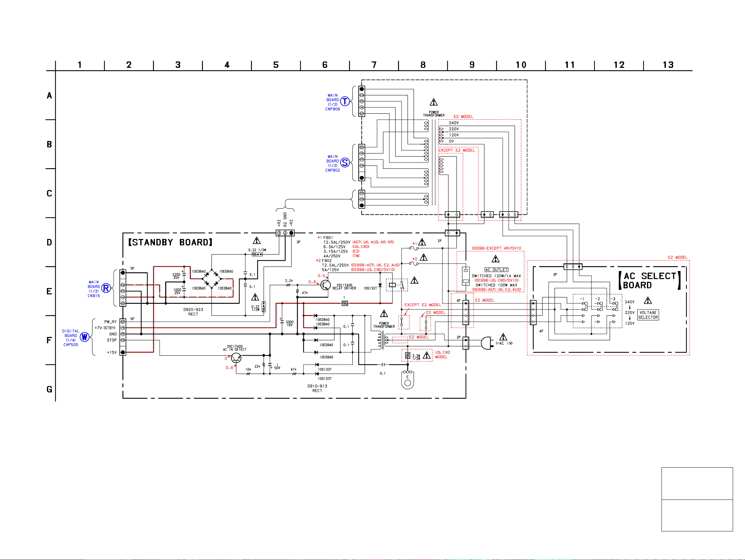This screenshot has height=560, width=745.
Task: Click the relay coil and switch symbol
Action: [397, 285]
